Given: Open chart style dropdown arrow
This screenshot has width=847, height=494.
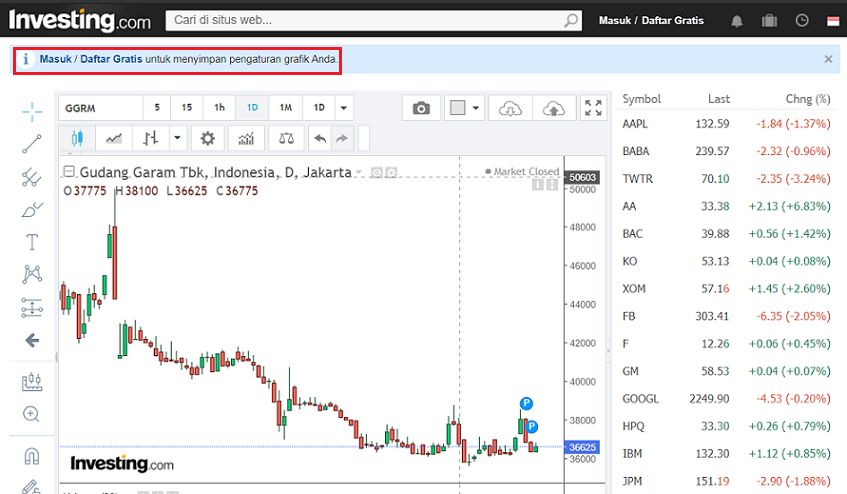Looking at the screenshot, I should click(177, 138).
